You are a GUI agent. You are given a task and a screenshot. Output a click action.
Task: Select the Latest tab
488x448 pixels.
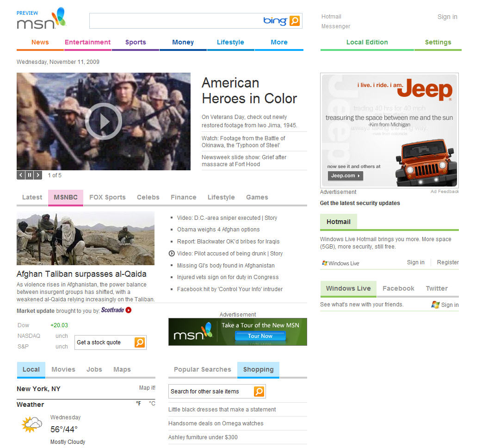[32, 197]
